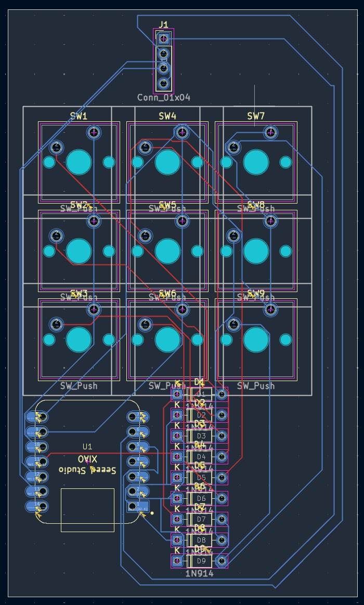Click the center mounting hole of SW7
The width and height of the screenshot is (364, 605).
coord(256,162)
